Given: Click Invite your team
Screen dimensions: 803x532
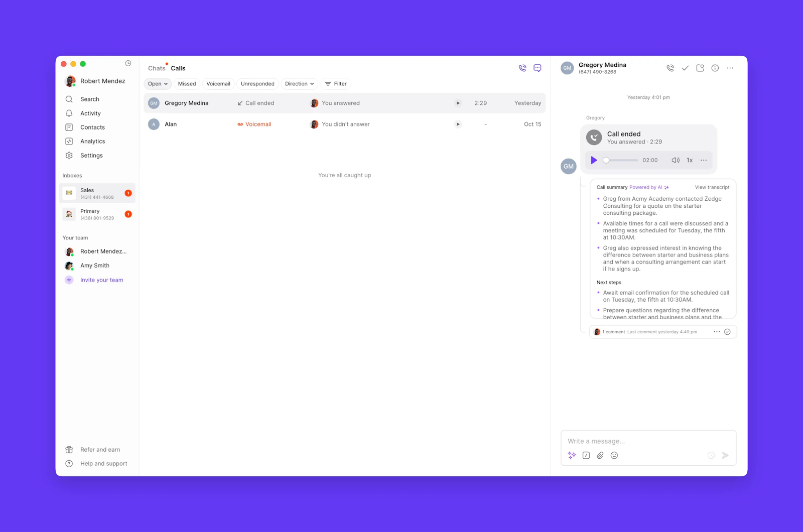Looking at the screenshot, I should [x=101, y=280].
